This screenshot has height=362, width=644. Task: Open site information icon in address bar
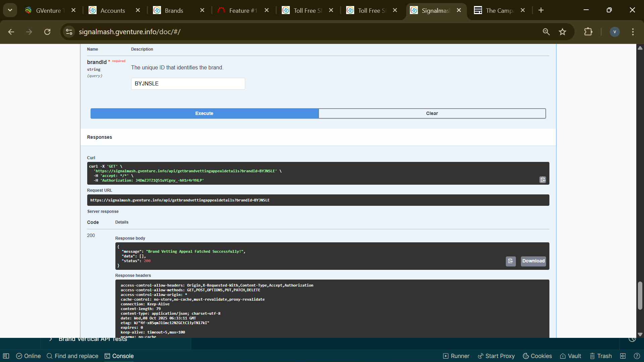click(x=69, y=32)
